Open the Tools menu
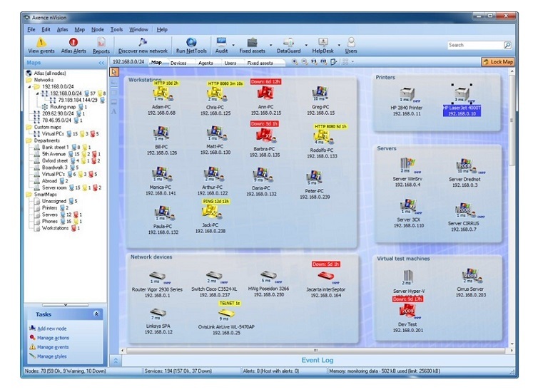 tap(116, 30)
